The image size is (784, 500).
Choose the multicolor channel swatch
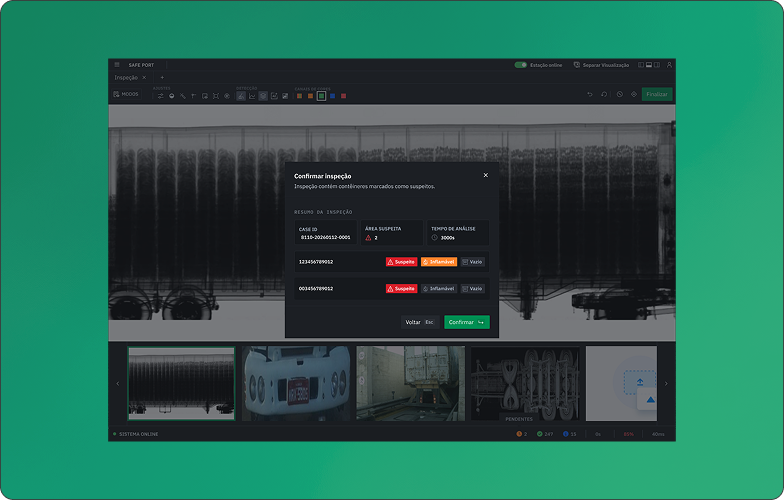click(300, 96)
